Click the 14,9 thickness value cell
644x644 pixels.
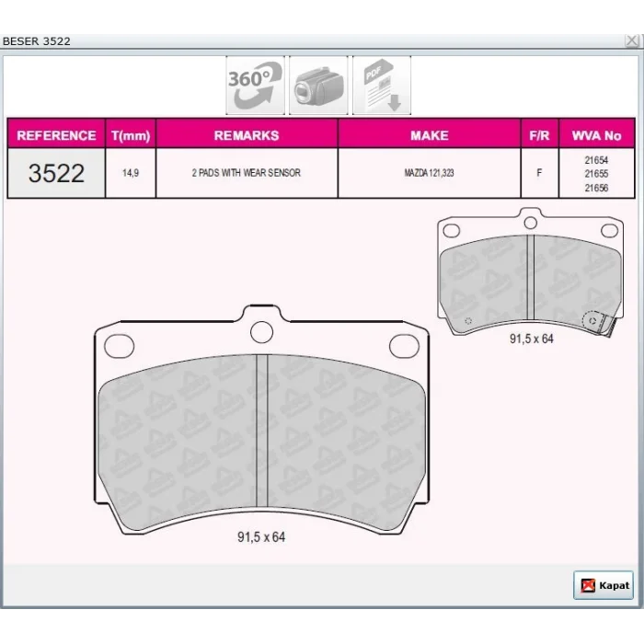coord(131,173)
